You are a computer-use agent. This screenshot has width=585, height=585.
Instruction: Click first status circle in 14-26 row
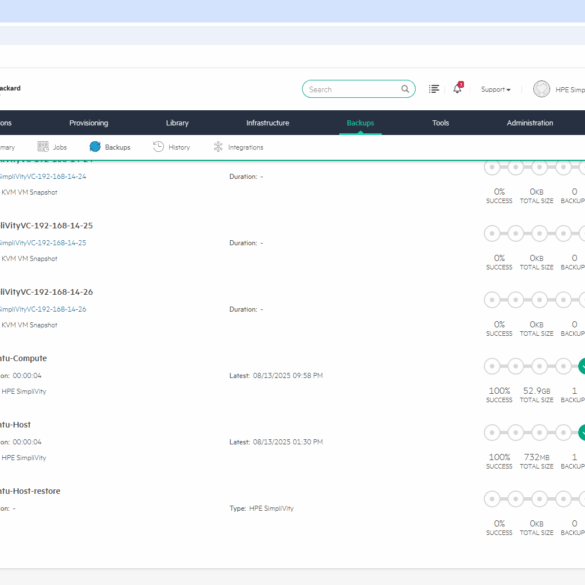(x=492, y=300)
